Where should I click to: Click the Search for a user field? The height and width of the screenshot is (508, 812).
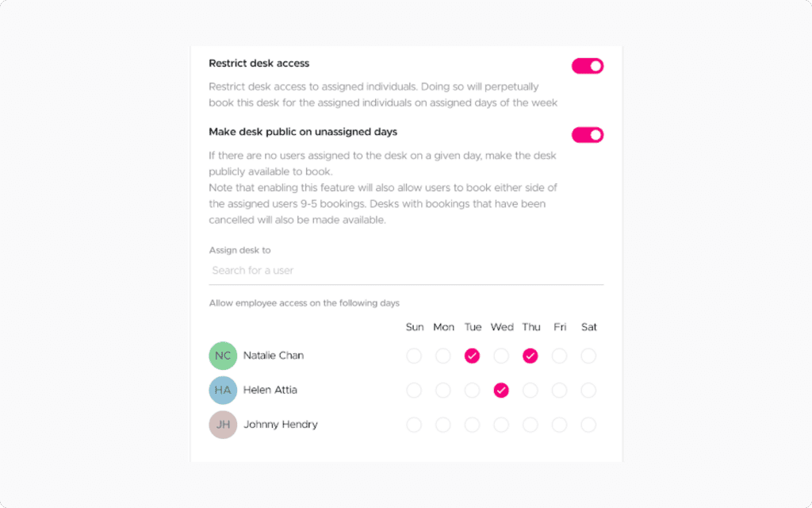click(406, 271)
